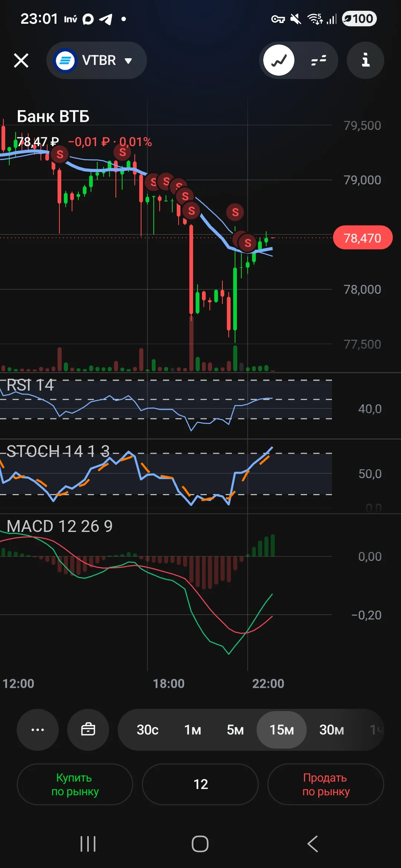Image resolution: width=401 pixels, height=868 pixels.
Task: Edit the quantity field showing 12
Action: [200, 784]
